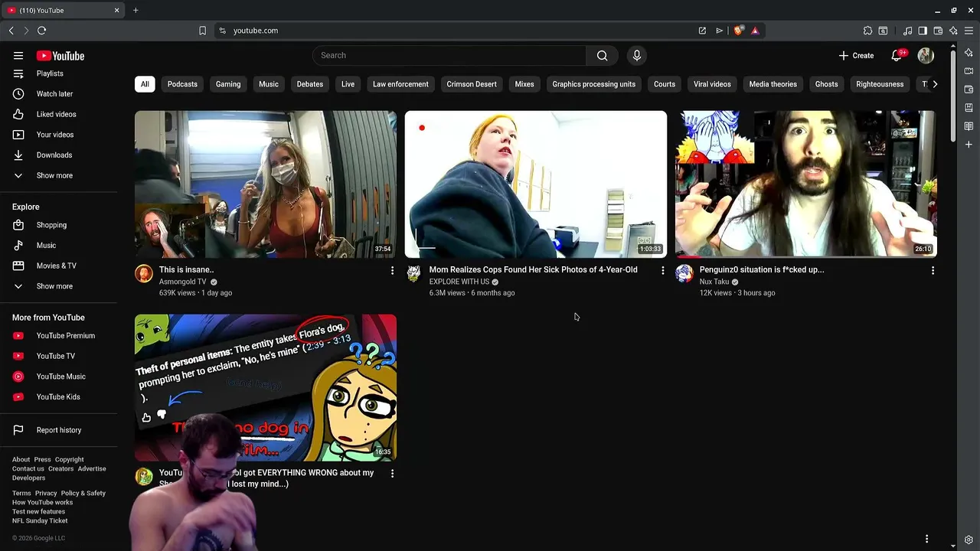980x551 pixels.
Task: Open YouTube Kids link
Action: (x=58, y=396)
